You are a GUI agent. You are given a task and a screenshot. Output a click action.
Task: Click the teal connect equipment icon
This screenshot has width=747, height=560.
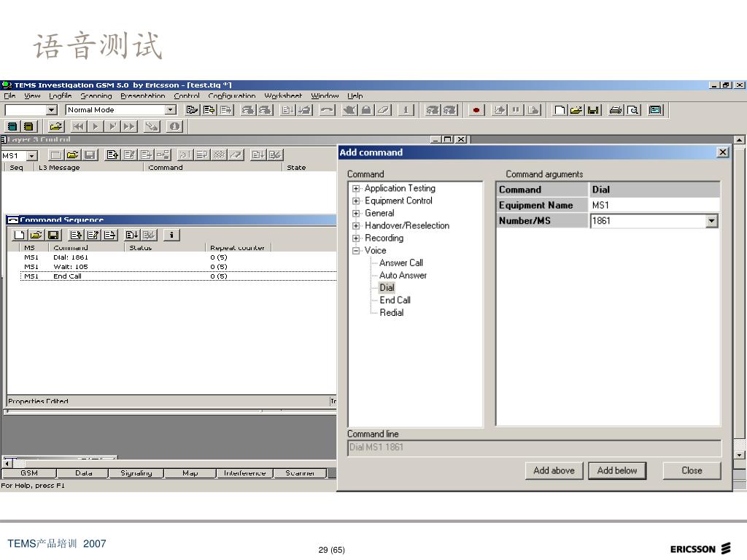point(12,126)
